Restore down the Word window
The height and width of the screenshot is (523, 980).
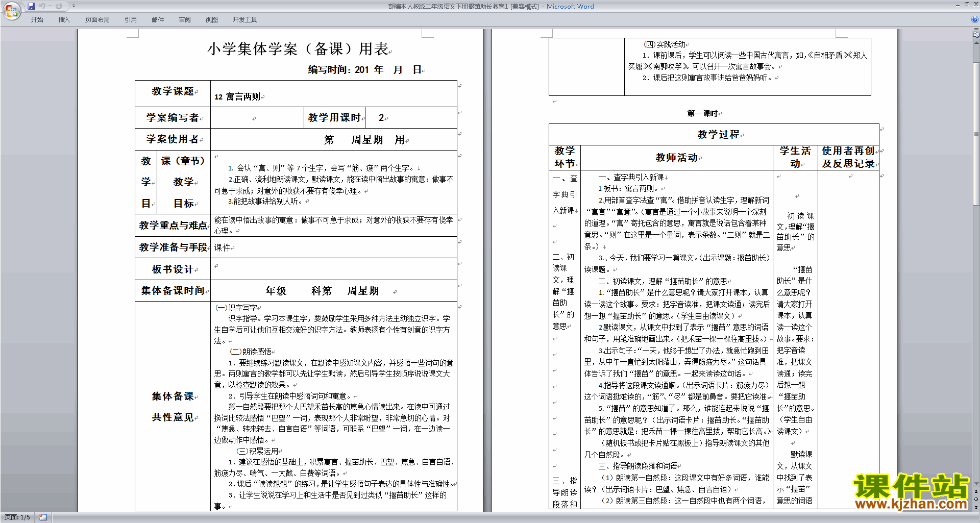tap(967, 4)
